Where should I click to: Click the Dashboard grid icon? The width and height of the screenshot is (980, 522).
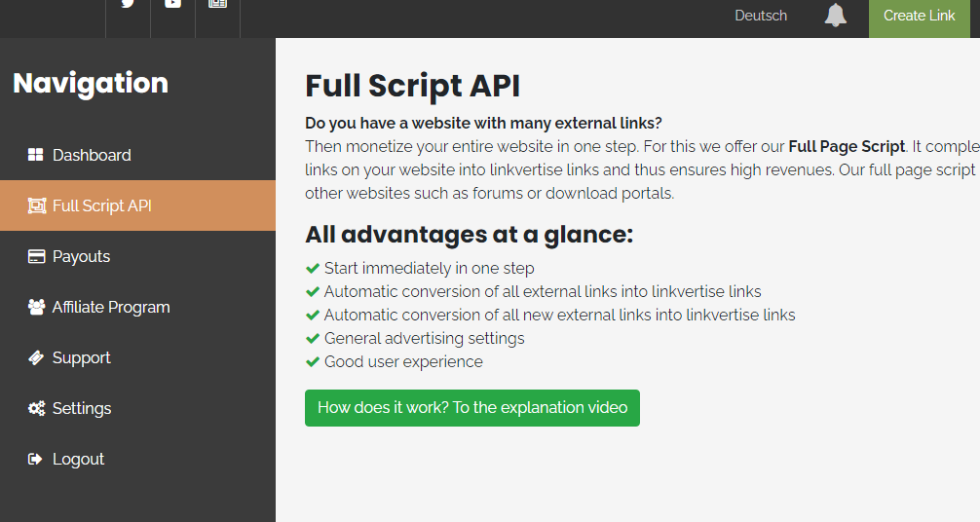coord(36,155)
